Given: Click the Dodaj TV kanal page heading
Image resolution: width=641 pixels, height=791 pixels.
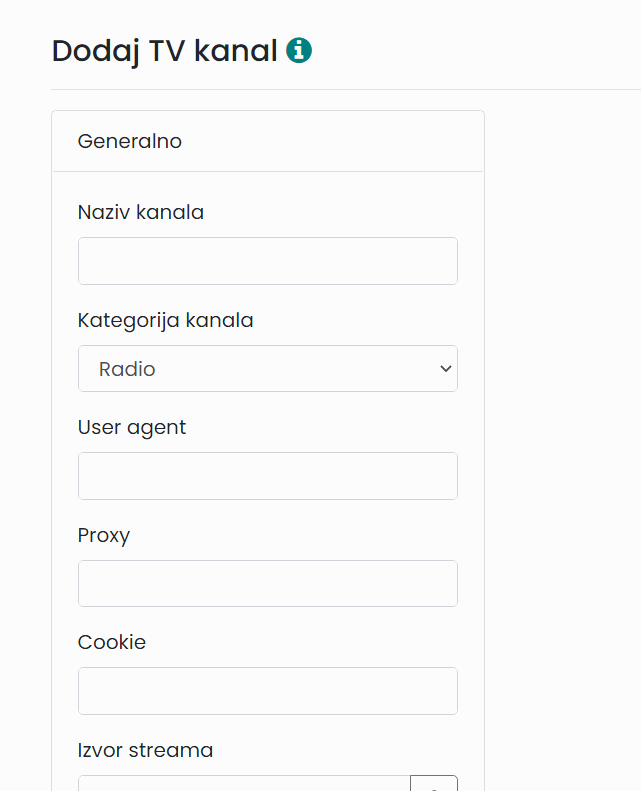Looking at the screenshot, I should [164, 51].
